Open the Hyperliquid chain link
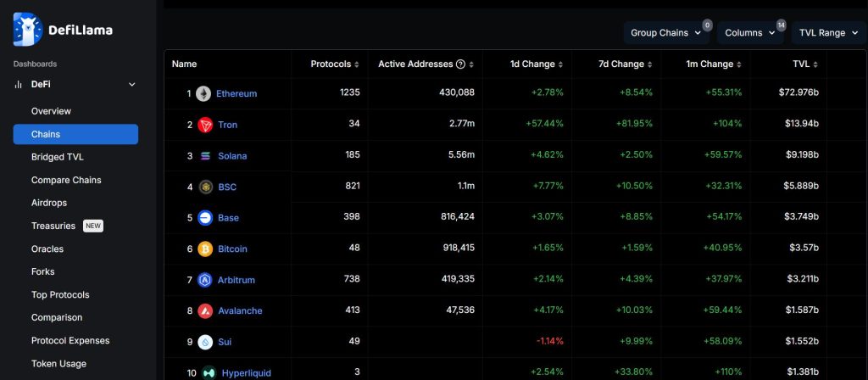The image size is (868, 380). click(x=246, y=373)
